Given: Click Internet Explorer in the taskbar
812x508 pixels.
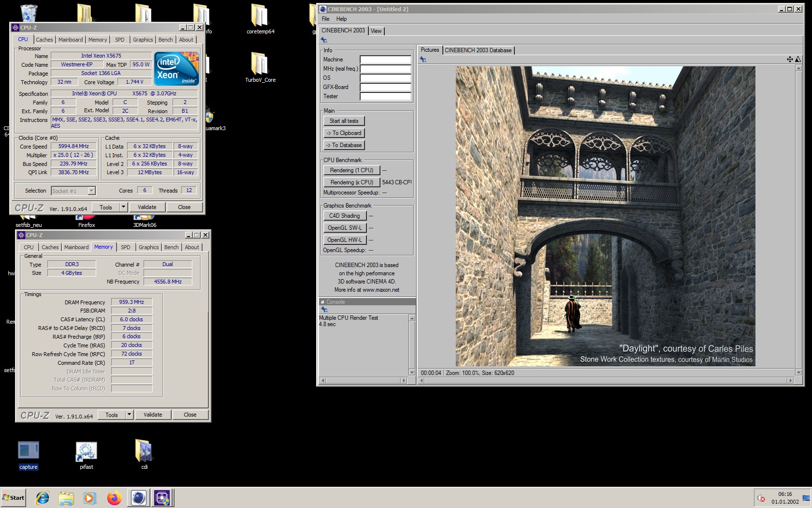Looking at the screenshot, I should tap(43, 498).
